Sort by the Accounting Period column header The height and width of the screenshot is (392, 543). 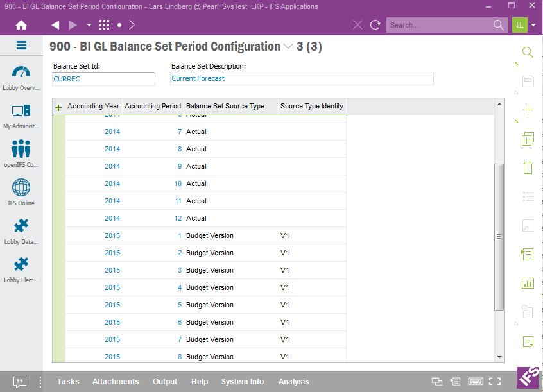coord(153,106)
